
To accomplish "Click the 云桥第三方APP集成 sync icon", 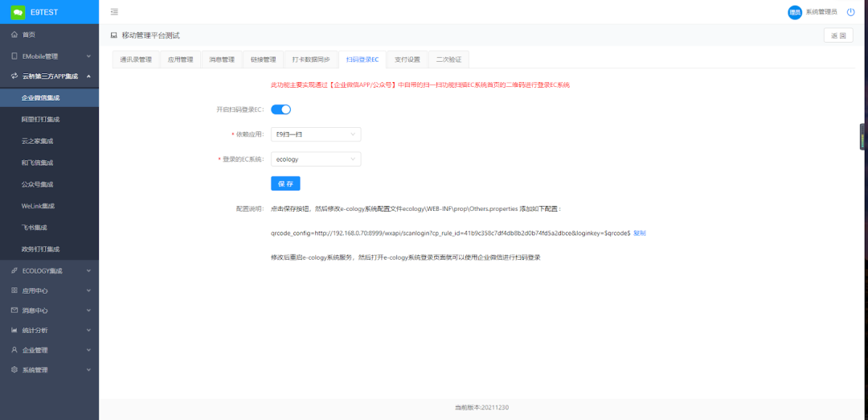I will coord(14,76).
